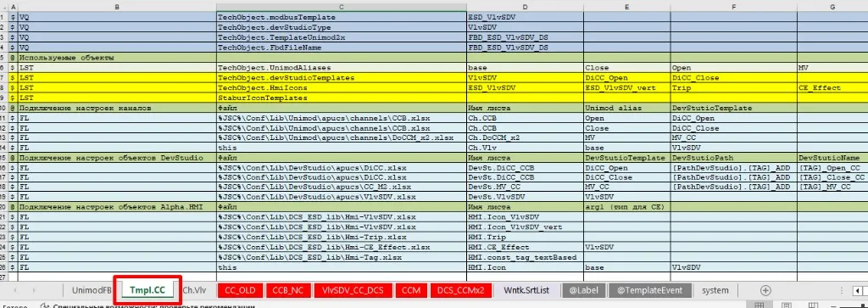Select file path ending CC_M2.xlsx
Image resolution: width=868 pixels, height=308 pixels.
click(x=342, y=188)
